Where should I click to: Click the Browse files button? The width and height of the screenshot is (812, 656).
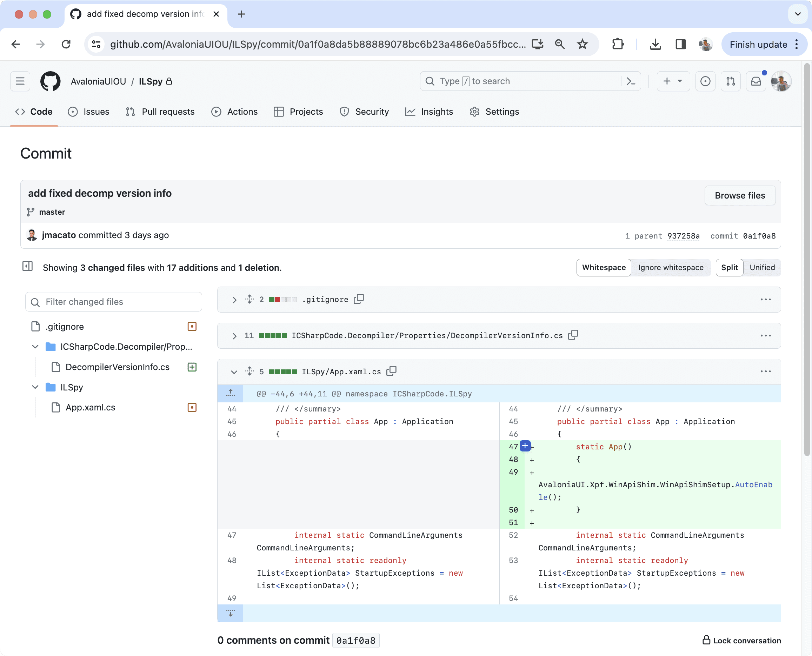(740, 195)
